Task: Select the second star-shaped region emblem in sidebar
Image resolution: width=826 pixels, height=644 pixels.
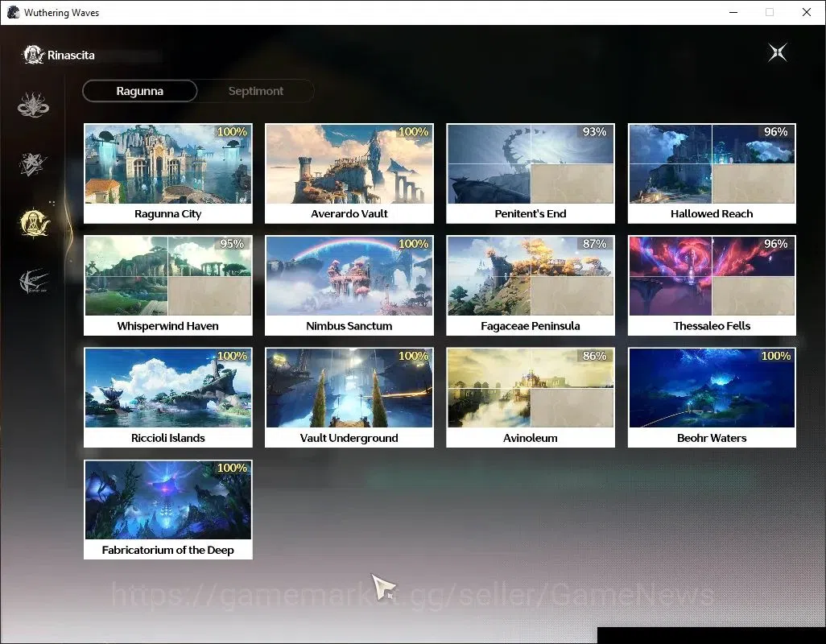Action: click(33, 163)
